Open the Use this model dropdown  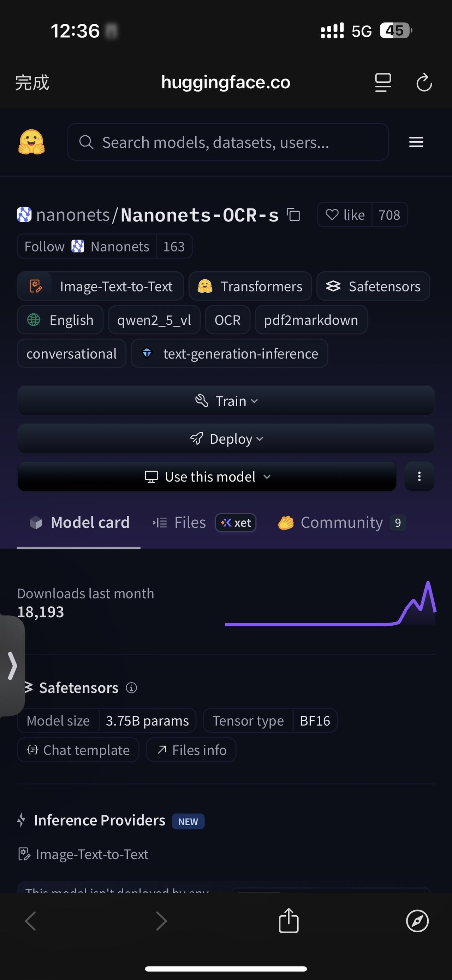207,477
